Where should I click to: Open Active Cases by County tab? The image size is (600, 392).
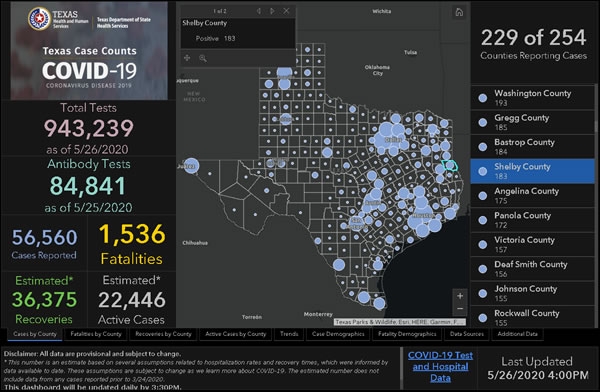(236, 334)
